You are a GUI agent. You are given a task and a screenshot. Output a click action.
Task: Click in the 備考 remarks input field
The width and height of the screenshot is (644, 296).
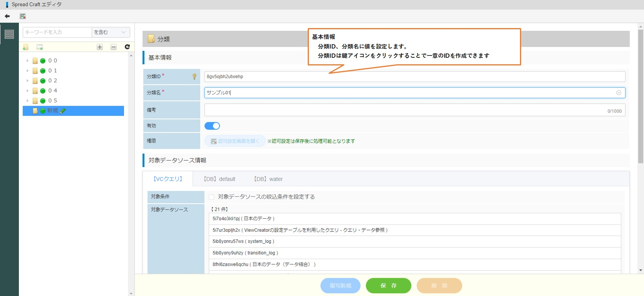pyautogui.click(x=404, y=110)
